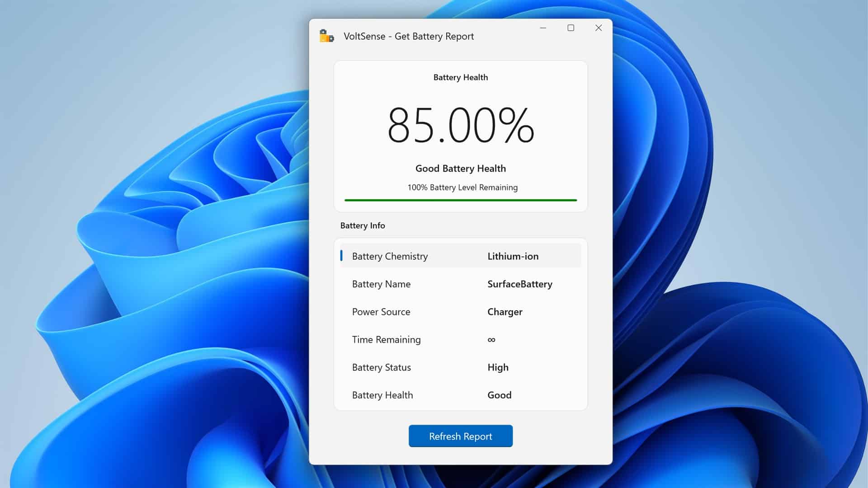Click Good Battery Health label
The image size is (868, 488).
click(x=460, y=169)
